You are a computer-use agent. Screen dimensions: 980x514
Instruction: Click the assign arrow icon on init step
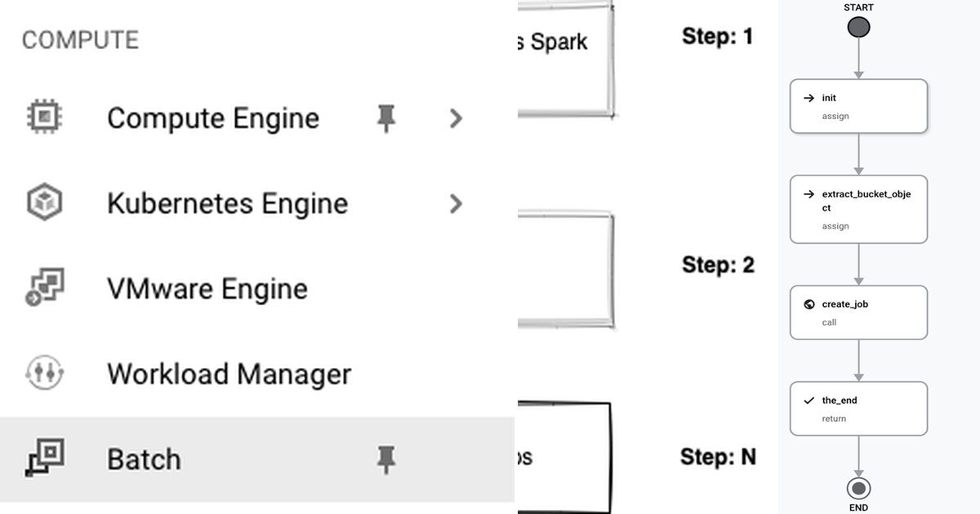coord(808,97)
